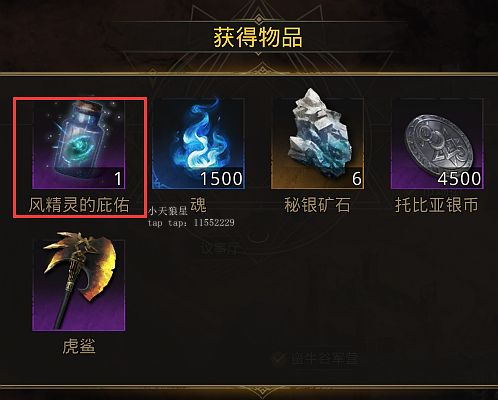Select the 秘银矿石 mithril ore icon
Screen dimensions: 498x400
[x=317, y=139]
